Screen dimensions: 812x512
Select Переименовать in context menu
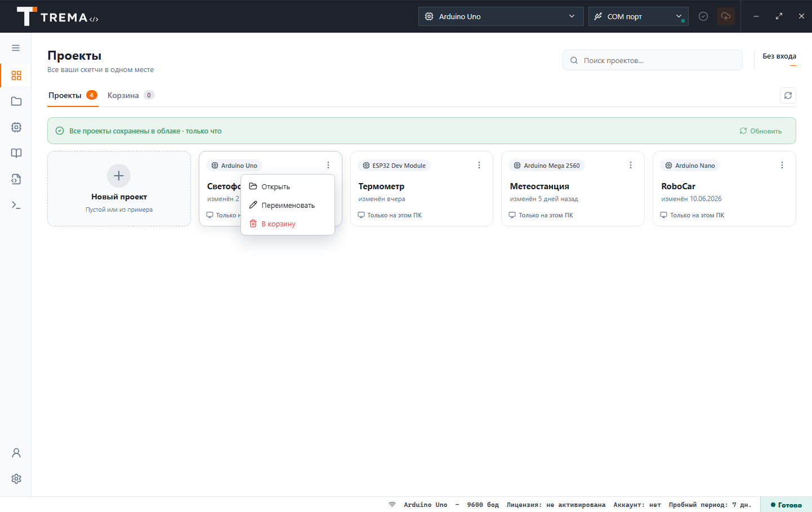click(288, 205)
